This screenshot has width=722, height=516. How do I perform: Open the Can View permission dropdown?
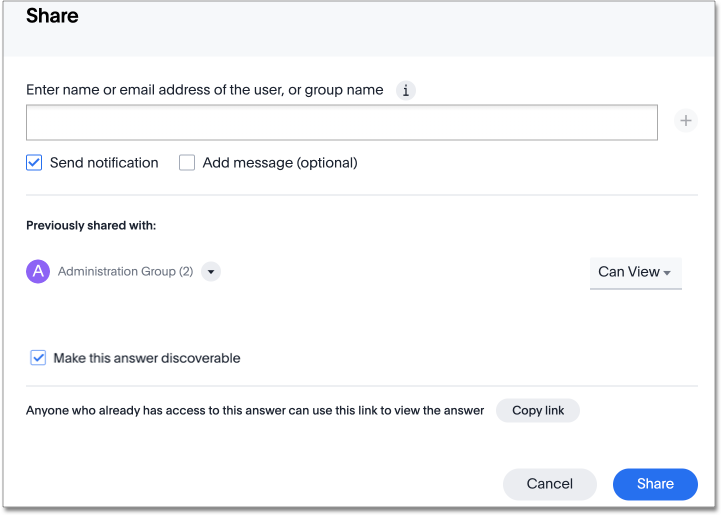635,272
